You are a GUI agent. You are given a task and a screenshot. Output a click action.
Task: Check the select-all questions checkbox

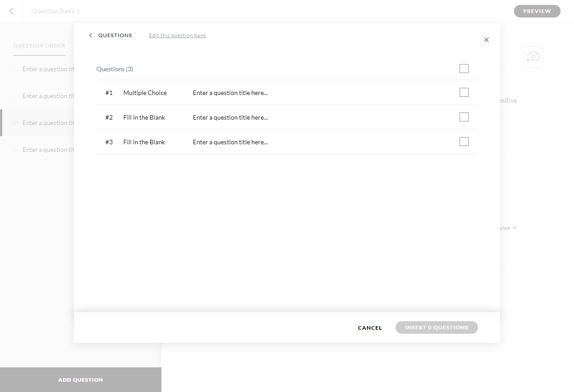coord(464,68)
